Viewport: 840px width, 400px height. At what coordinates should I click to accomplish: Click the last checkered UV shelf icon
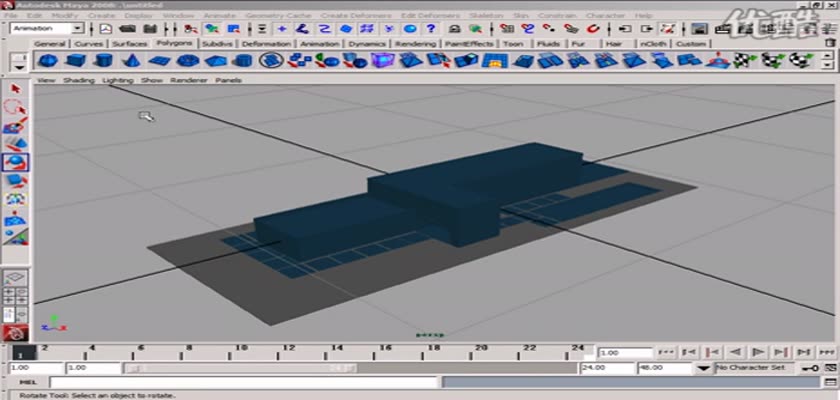801,61
